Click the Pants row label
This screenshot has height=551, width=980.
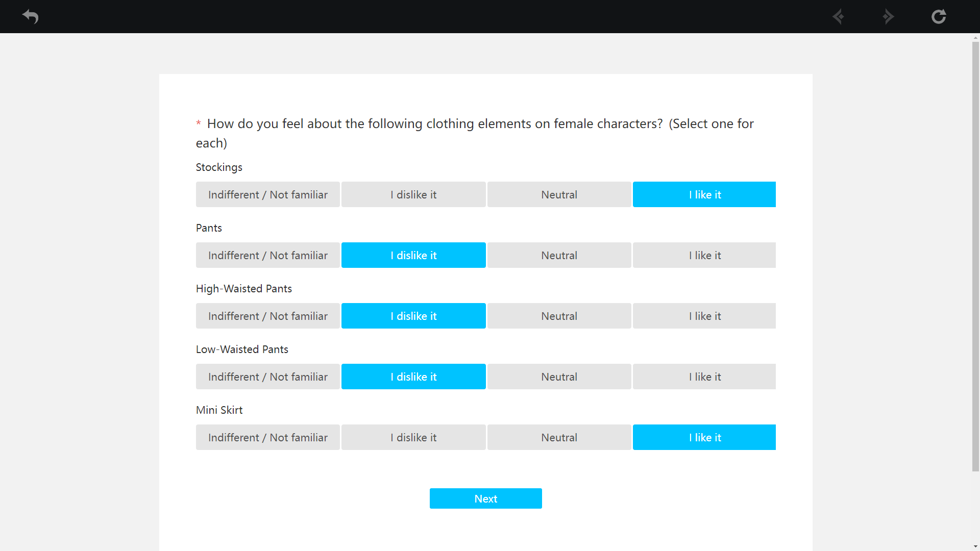coord(209,228)
